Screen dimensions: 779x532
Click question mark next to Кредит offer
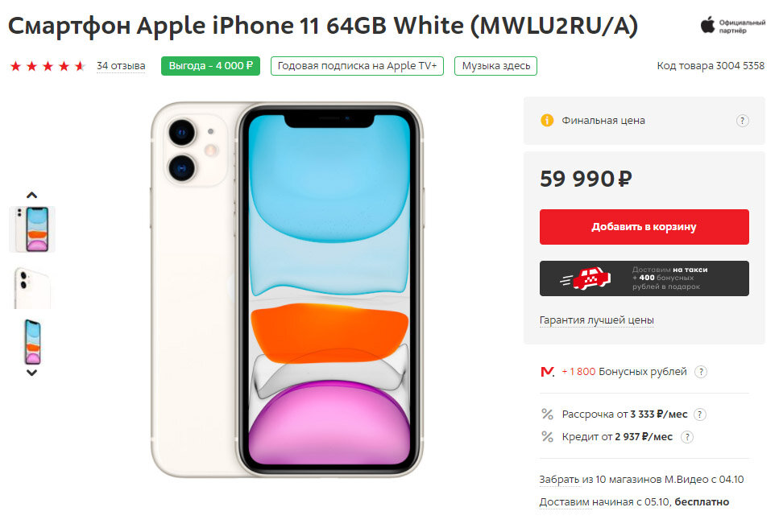[x=686, y=437]
